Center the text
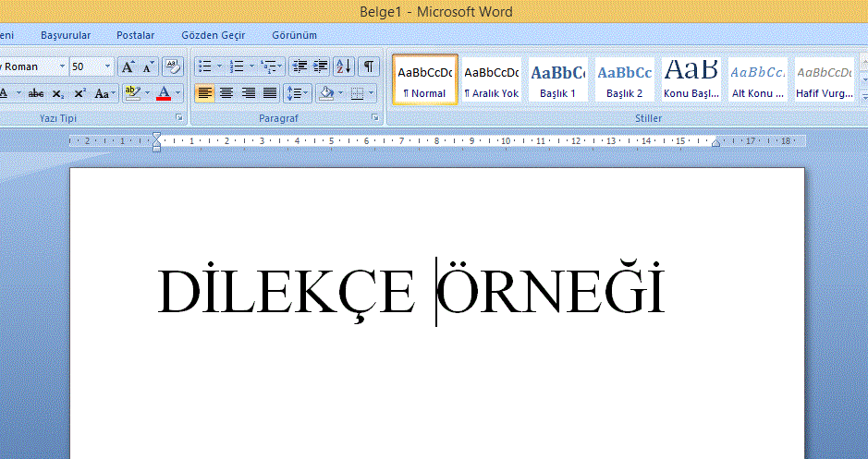 click(226, 93)
